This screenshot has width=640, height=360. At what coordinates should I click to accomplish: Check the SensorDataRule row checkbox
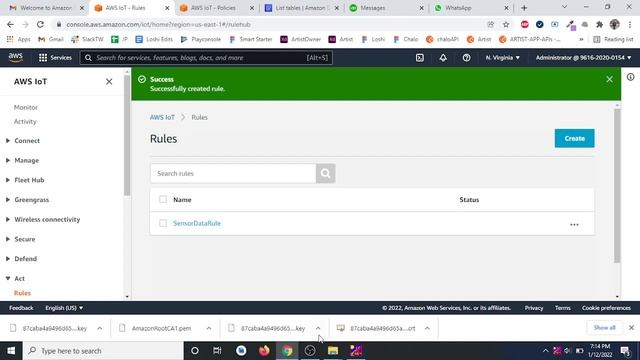pyautogui.click(x=163, y=223)
